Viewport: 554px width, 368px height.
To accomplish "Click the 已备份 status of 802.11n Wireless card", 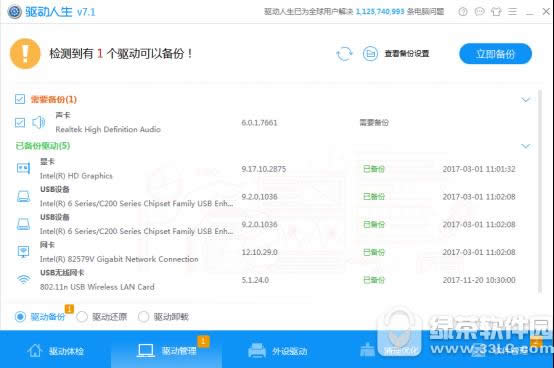I will pos(374,280).
